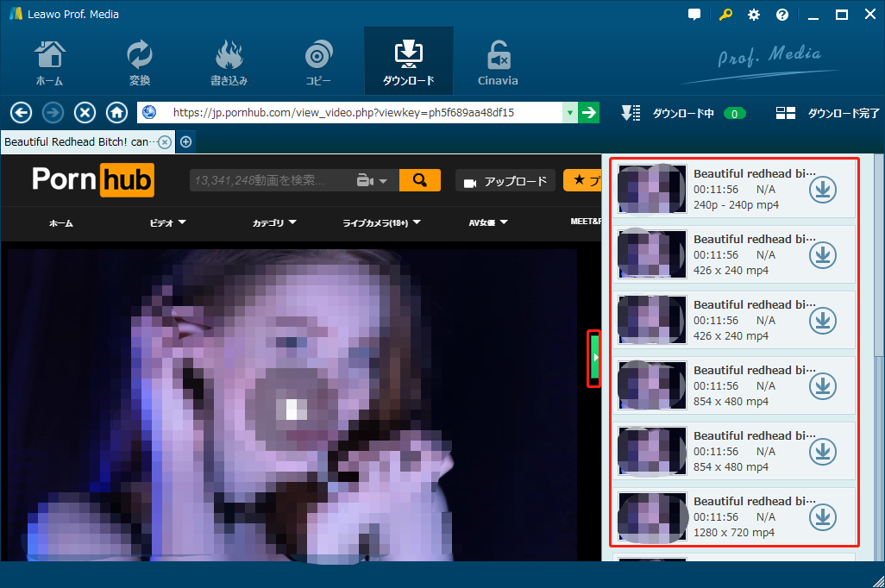Screen dimensions: 885x588
Task: Click the website's ホーム nav item
Action: pos(61,223)
